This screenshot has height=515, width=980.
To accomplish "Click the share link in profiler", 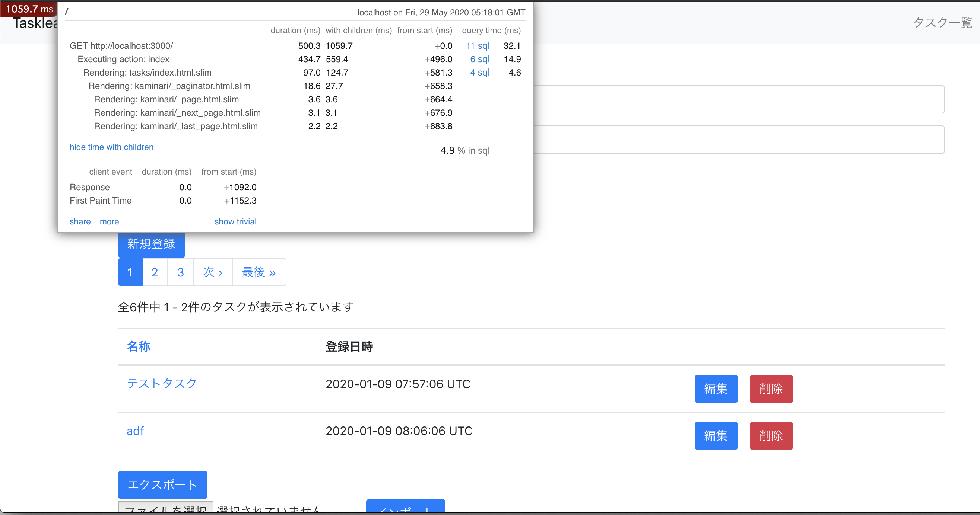I will (80, 221).
